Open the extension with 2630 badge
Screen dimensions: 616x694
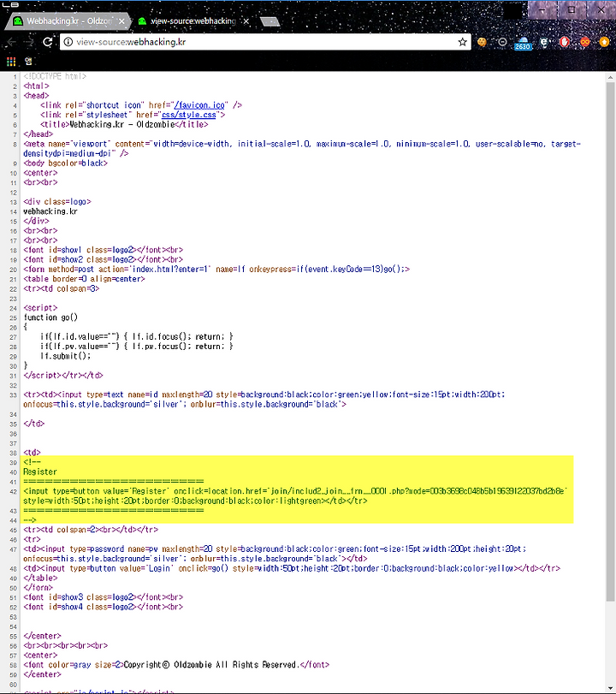click(523, 43)
